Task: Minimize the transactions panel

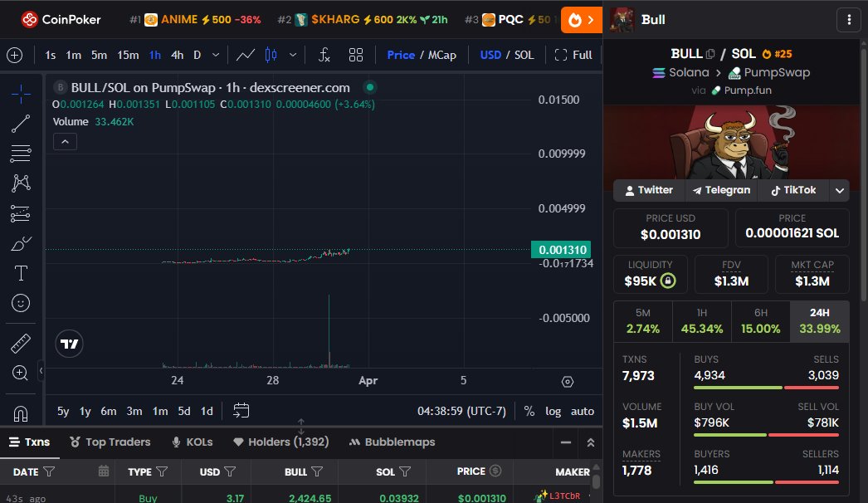Action: (x=566, y=442)
